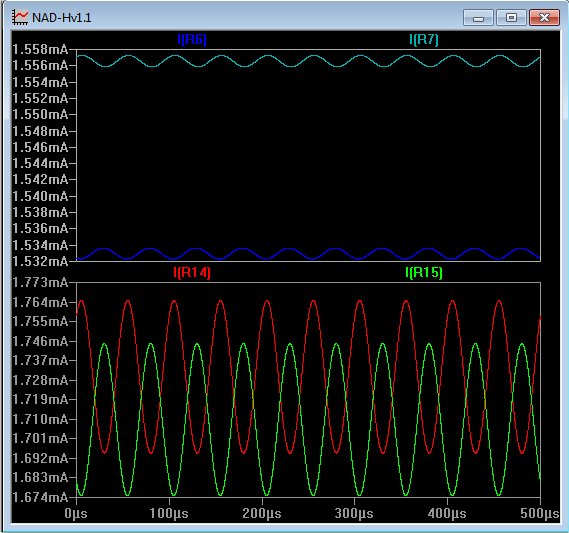569x533 pixels.
Task: Close the NAD-Hv1.1 waveform window
Action: pos(544,17)
